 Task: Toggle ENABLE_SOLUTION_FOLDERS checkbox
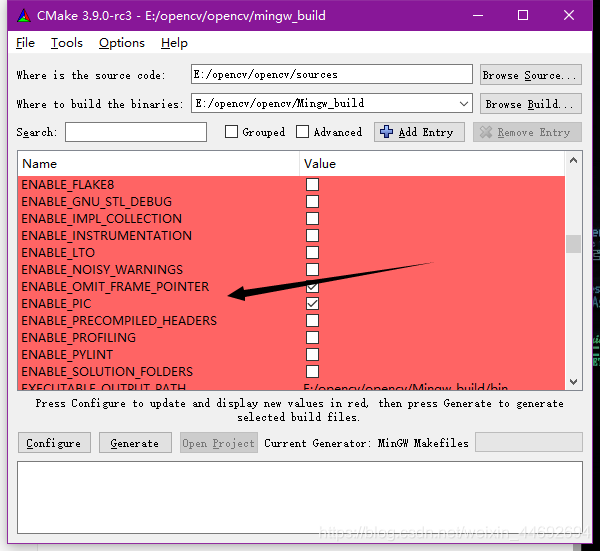(x=312, y=372)
